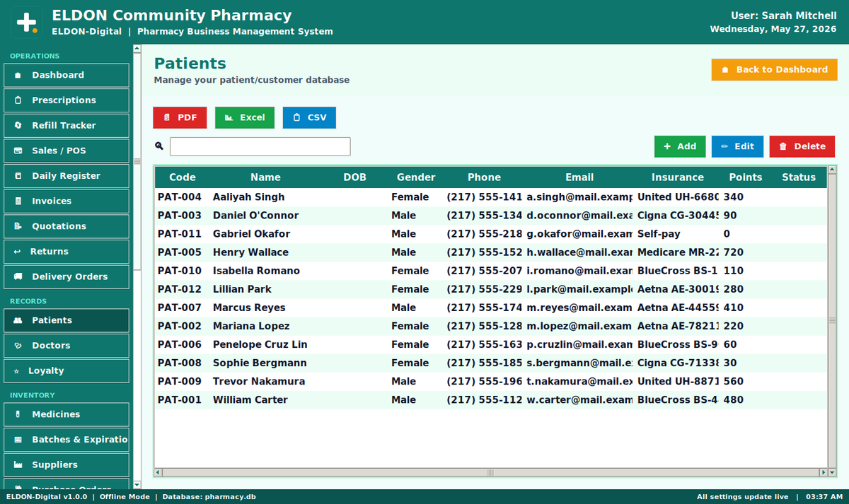Image resolution: width=849 pixels, height=504 pixels.
Task: Sort by Phone column header
Action: [x=484, y=177]
